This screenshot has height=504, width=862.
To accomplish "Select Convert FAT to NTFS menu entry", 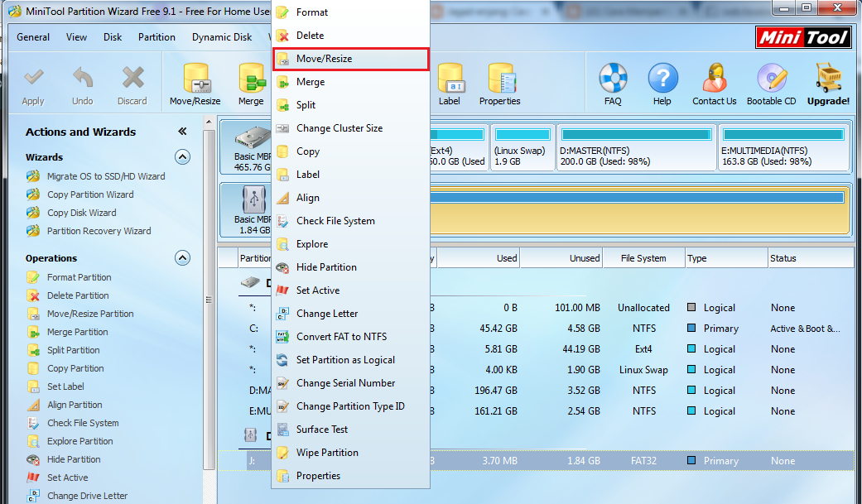I will [x=351, y=336].
